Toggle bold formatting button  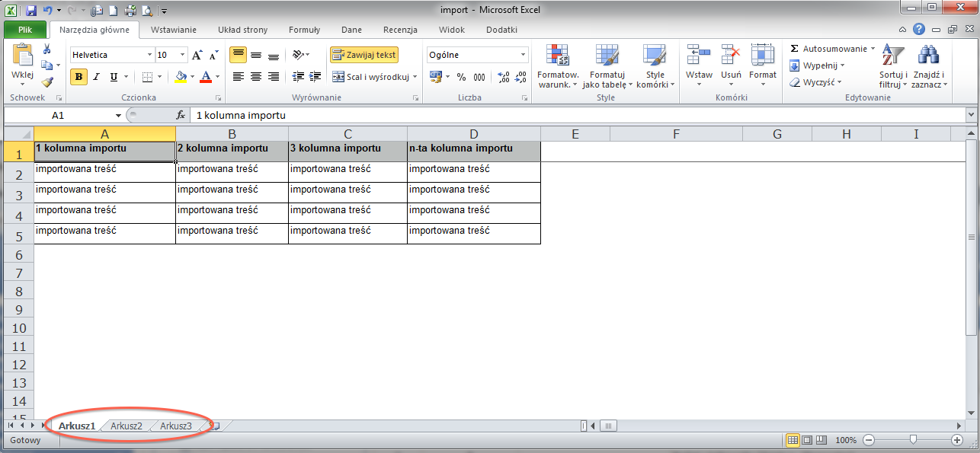78,77
